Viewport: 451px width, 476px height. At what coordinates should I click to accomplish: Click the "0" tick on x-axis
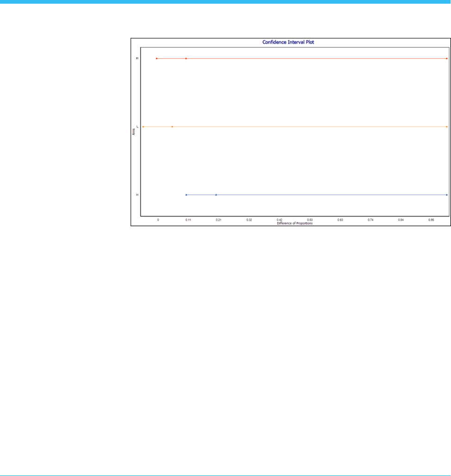click(x=158, y=220)
